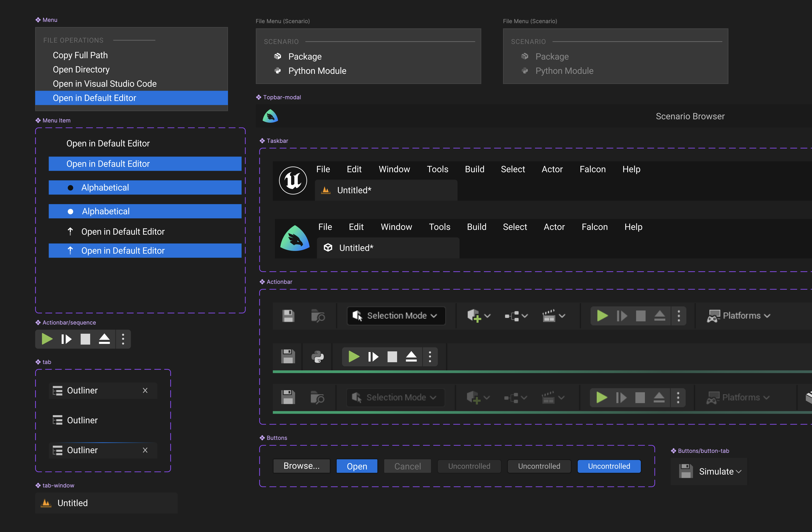Viewport: 812px width, 532px height.
Task: Select the Open in Visual Studio Code menu item
Action: click(x=104, y=83)
